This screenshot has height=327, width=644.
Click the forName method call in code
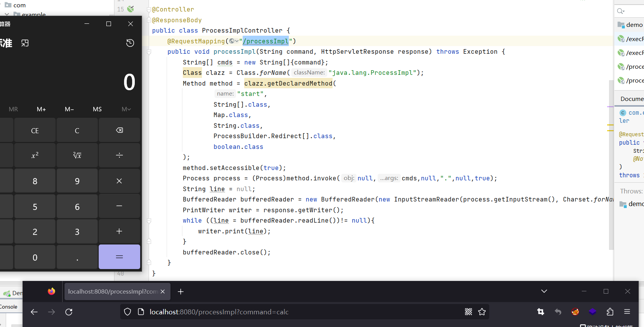(x=273, y=73)
